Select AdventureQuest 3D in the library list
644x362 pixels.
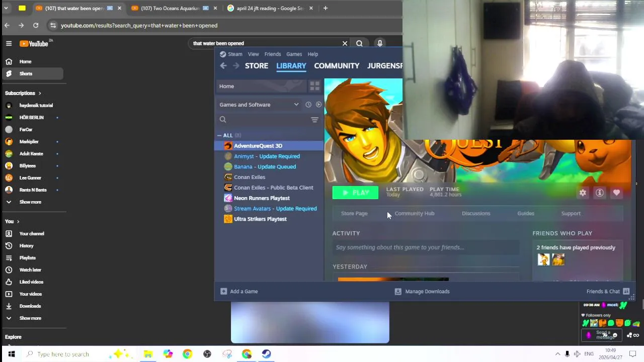(x=269, y=146)
